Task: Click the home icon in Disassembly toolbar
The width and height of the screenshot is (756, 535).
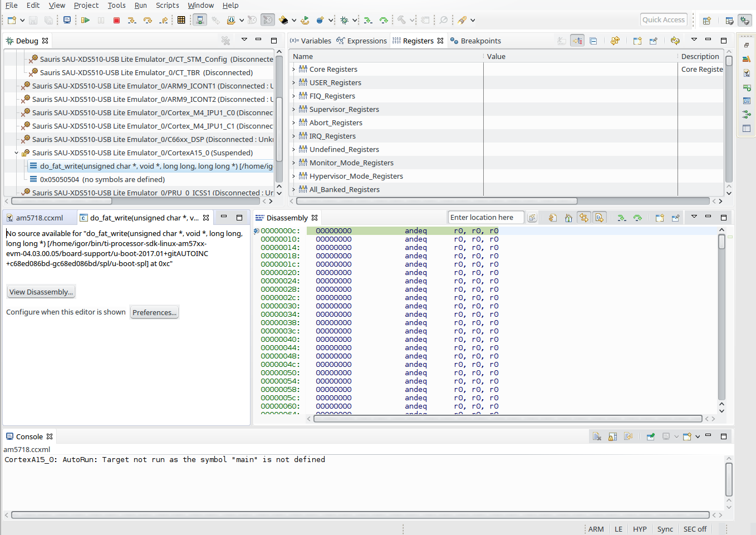Action: click(x=568, y=218)
